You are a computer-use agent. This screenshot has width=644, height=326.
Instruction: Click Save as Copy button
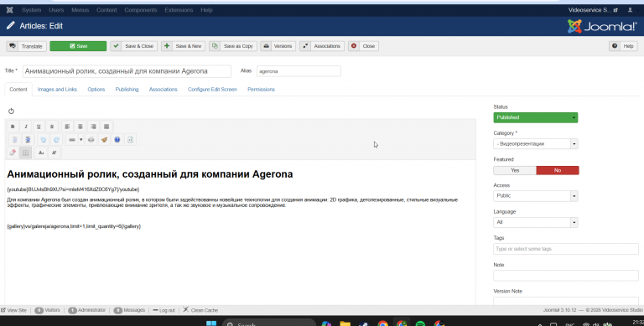[233, 46]
